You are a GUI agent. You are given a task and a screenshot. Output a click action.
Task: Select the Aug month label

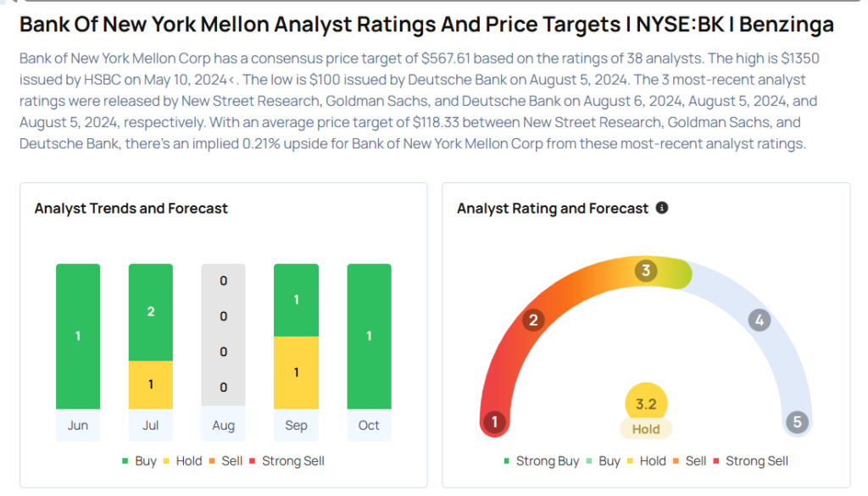pos(223,426)
